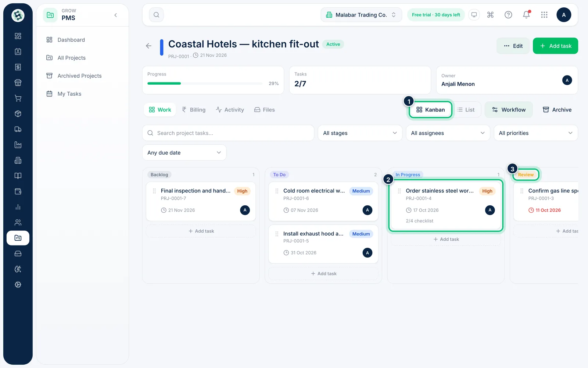The height and width of the screenshot is (368, 588).
Task: Open Any due date dropdown
Action: click(x=184, y=152)
